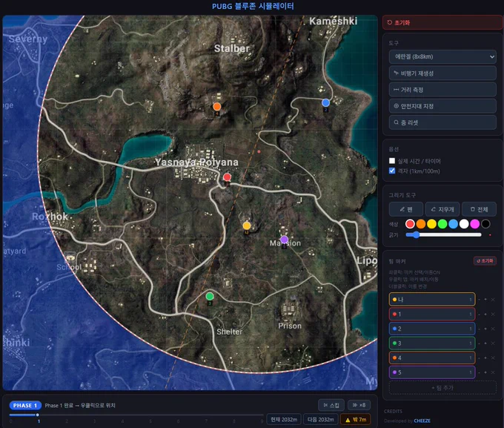Viewport: 504px width, 428px height.
Task: Click the phase timeline handle at 1
Action: point(38,415)
